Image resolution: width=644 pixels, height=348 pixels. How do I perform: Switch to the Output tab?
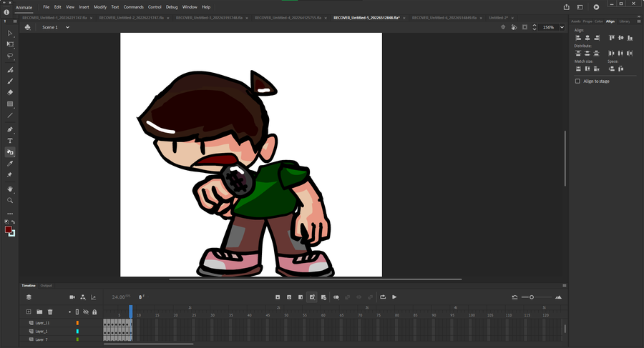(46, 286)
